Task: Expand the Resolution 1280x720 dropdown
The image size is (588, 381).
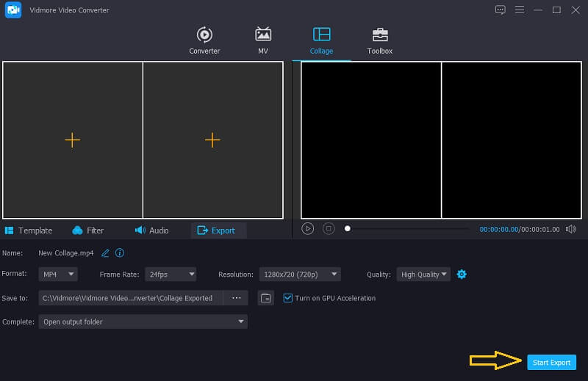Action: tap(299, 275)
